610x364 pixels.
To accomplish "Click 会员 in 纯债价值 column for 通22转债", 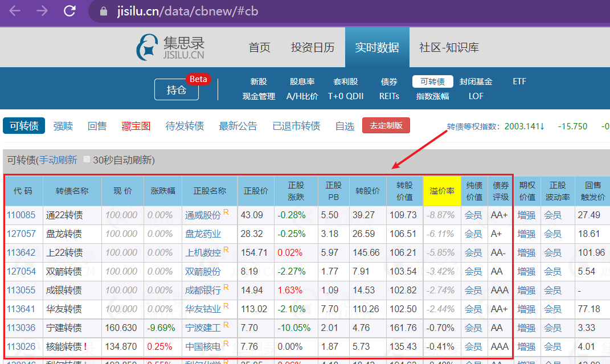I will coord(473,215).
